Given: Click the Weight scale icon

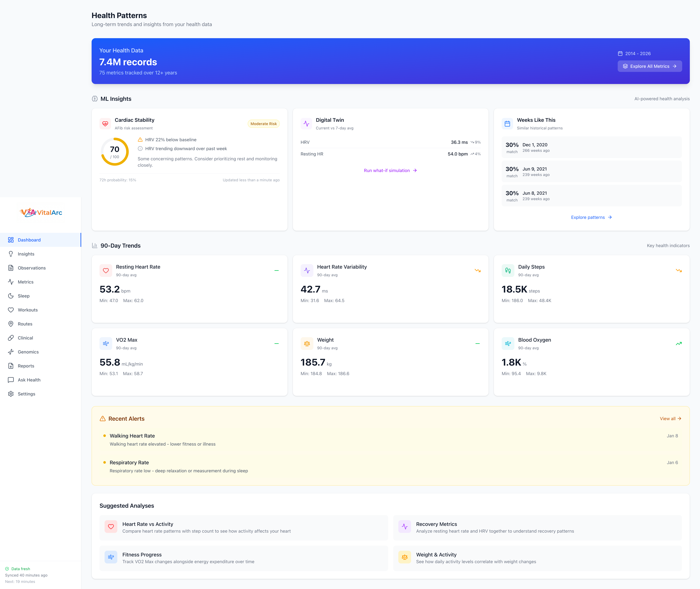Looking at the screenshot, I should pos(307,344).
